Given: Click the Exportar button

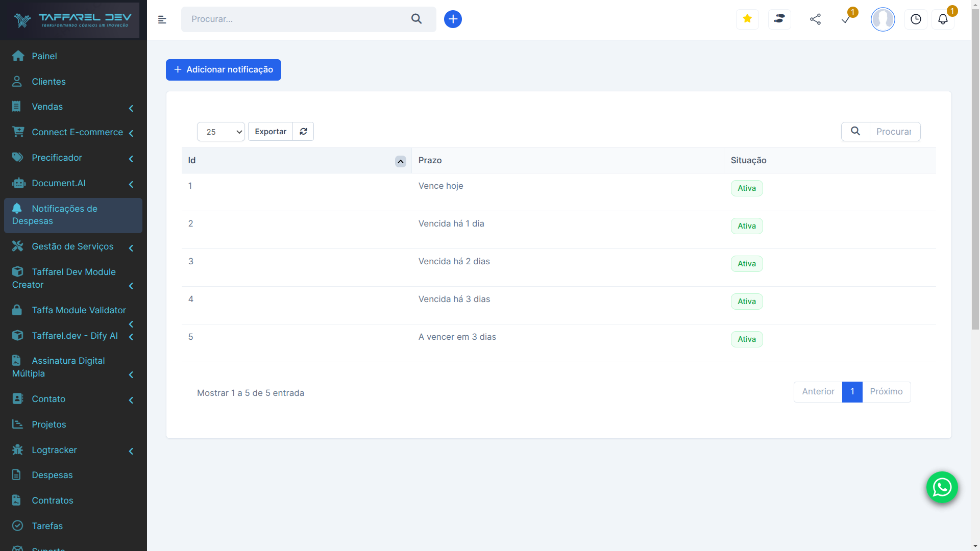Looking at the screenshot, I should pos(270,131).
